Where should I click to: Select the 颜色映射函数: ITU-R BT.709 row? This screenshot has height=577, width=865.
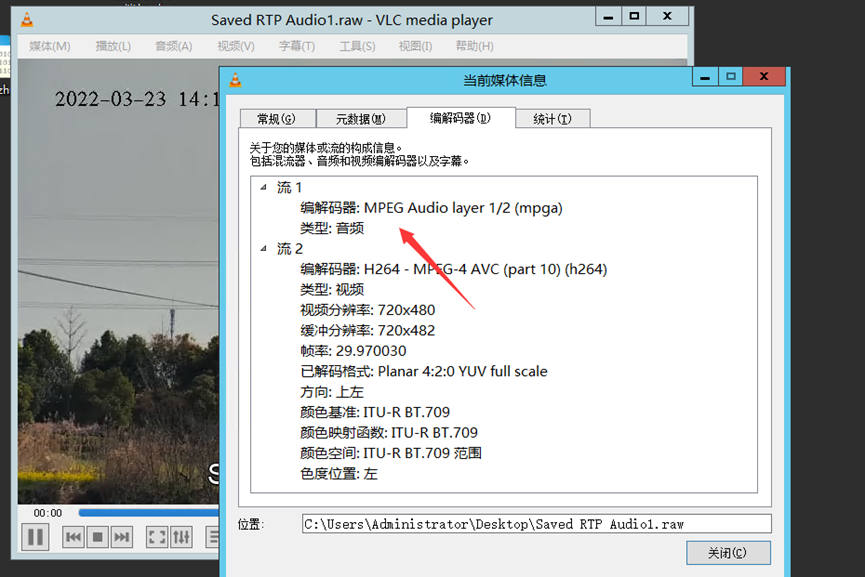coord(389,432)
